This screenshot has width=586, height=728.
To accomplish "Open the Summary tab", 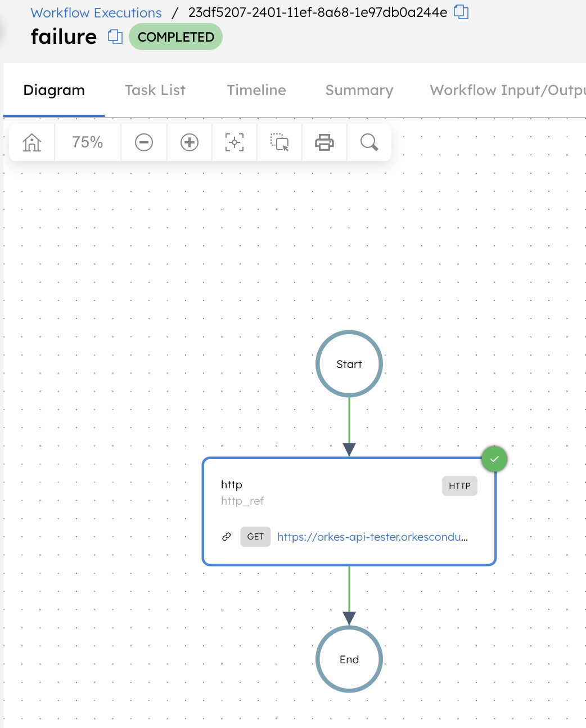I will point(359,90).
